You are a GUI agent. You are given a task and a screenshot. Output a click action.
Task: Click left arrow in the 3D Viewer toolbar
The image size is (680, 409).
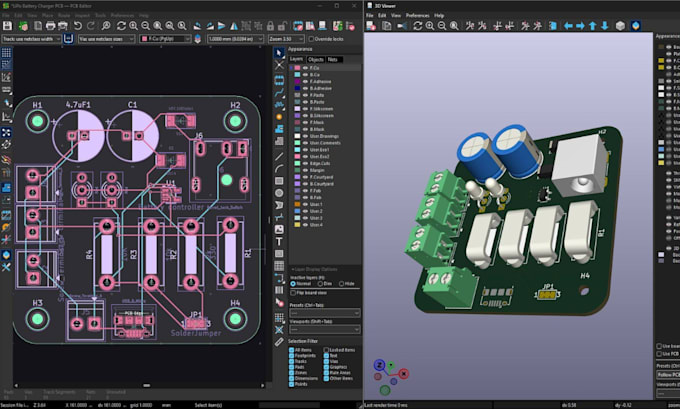click(x=568, y=26)
